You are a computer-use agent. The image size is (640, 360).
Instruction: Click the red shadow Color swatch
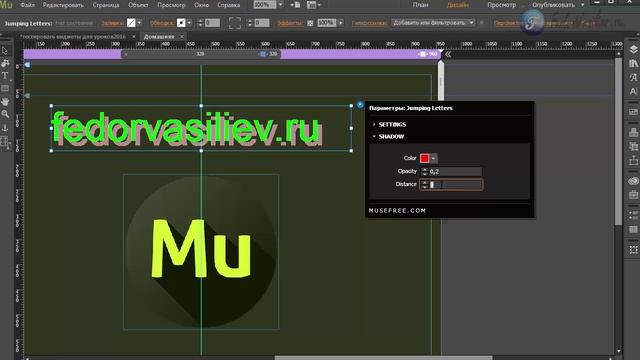(424, 158)
